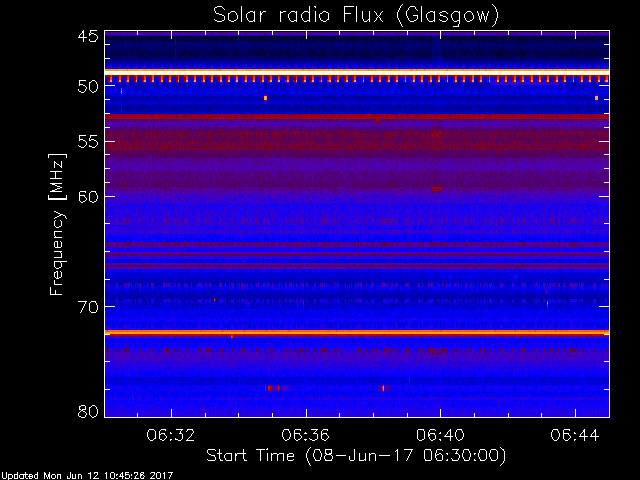Screen dimensions: 640x480
Task: Click the Updated Mon Jun 12 10:45:26 2017 text
Action: coord(87,476)
